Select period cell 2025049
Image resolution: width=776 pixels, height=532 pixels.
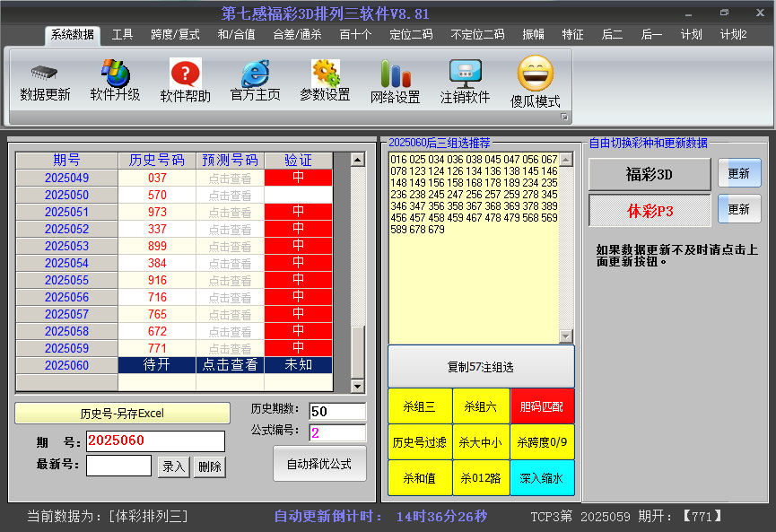coord(66,178)
